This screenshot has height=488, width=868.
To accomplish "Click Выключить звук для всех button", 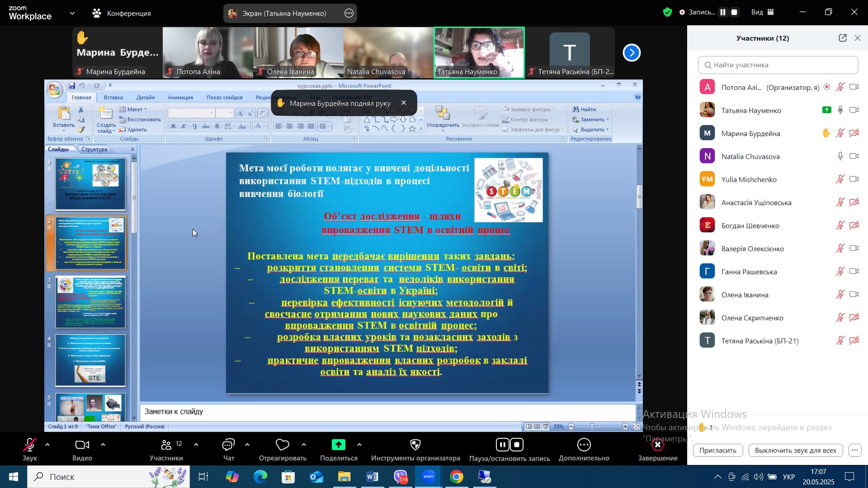I will tap(795, 450).
